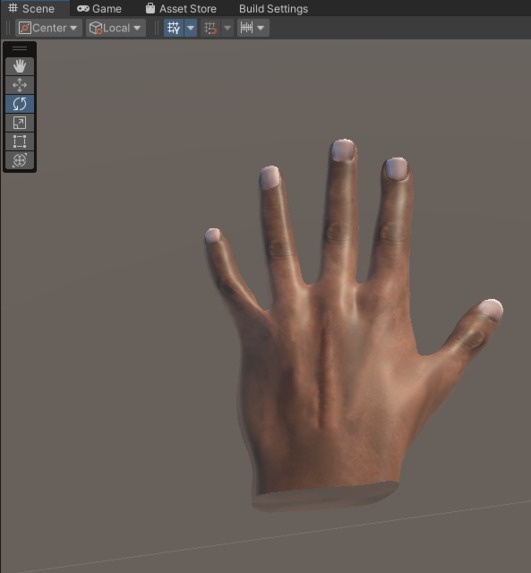Screen dimensions: 531x573
Task: Select the Hand (View) tool
Action: [x=20, y=66]
